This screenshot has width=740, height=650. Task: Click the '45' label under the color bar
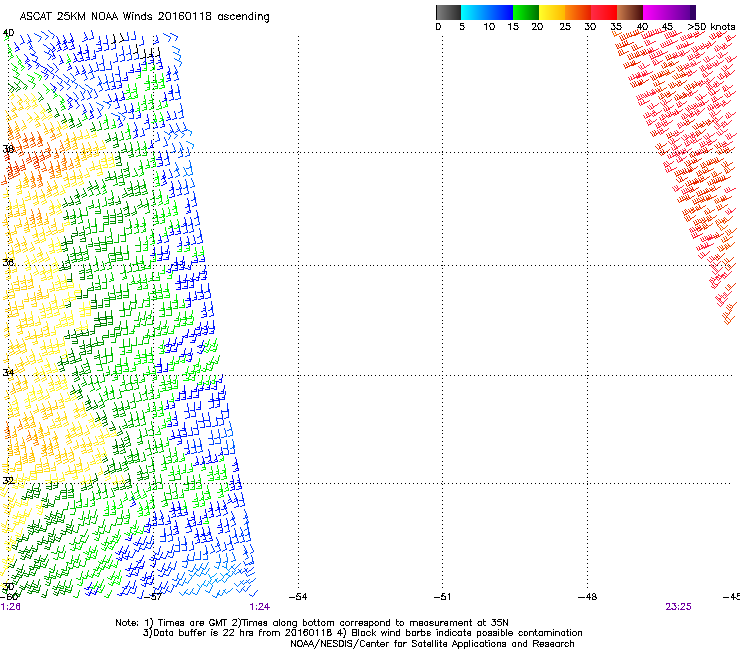[x=667, y=27]
